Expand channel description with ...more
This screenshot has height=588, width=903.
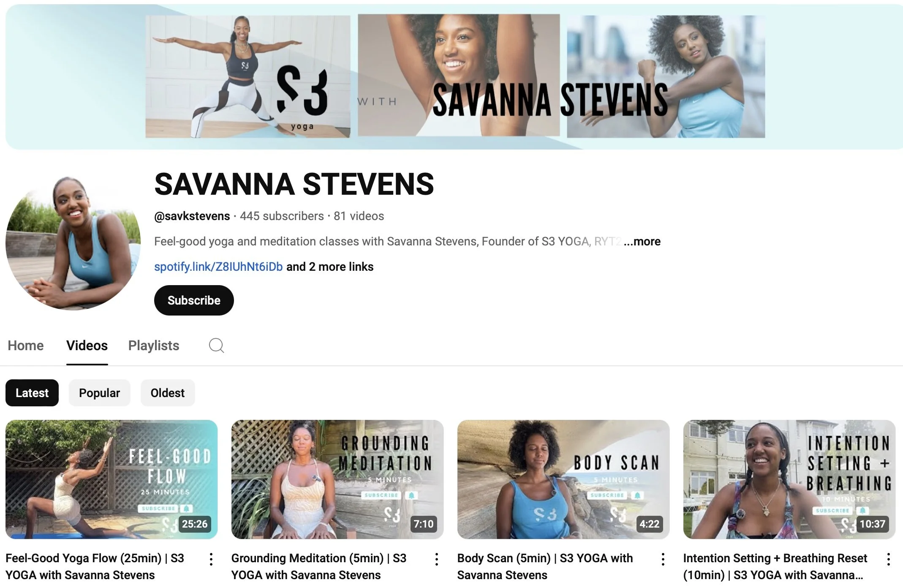point(642,242)
